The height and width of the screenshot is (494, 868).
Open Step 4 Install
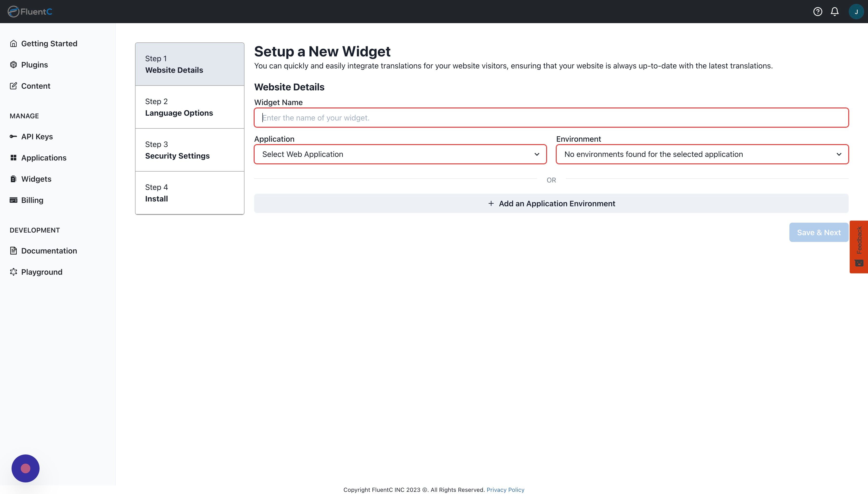click(x=190, y=193)
